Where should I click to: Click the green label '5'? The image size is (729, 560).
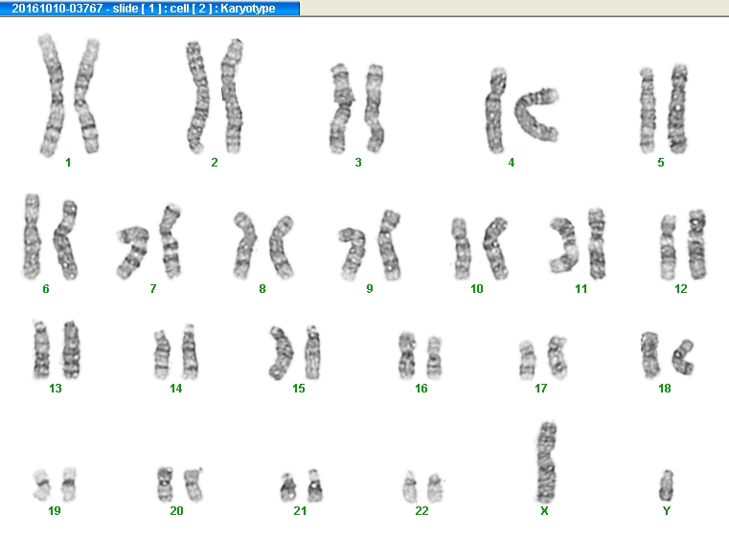tap(661, 163)
